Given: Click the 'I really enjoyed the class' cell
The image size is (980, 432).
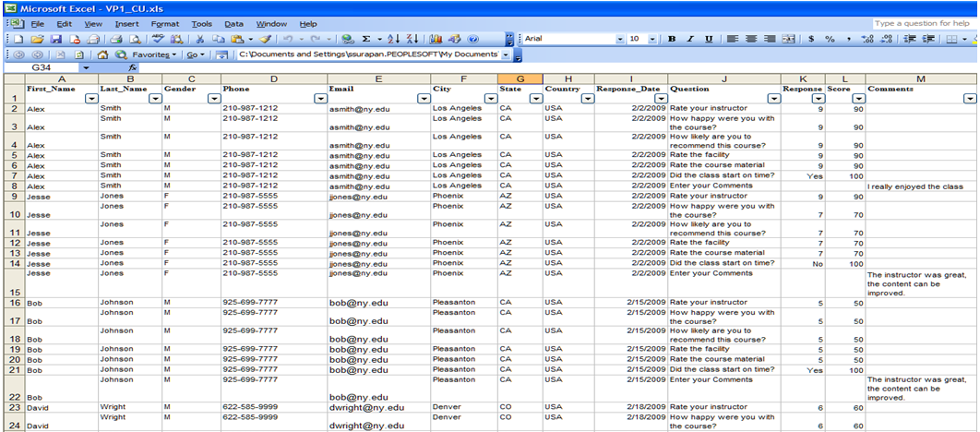Looking at the screenshot, I should point(922,186).
